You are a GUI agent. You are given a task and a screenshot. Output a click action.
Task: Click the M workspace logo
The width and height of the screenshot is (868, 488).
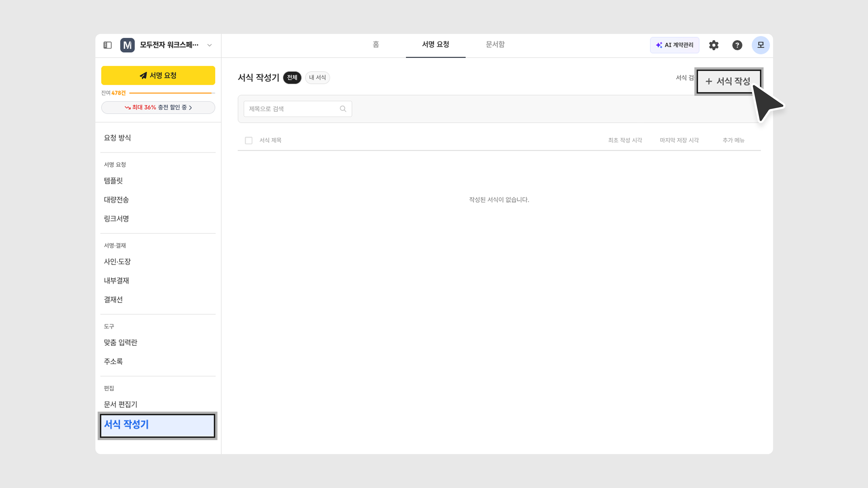[x=127, y=45]
